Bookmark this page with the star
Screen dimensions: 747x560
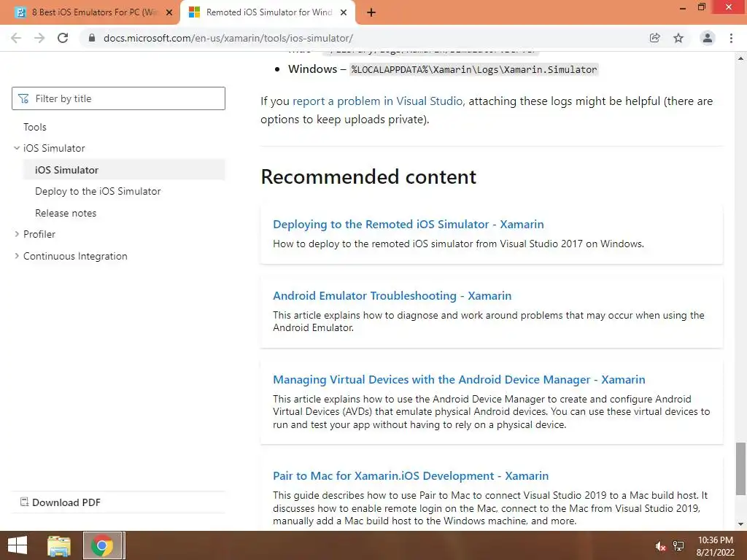point(678,38)
